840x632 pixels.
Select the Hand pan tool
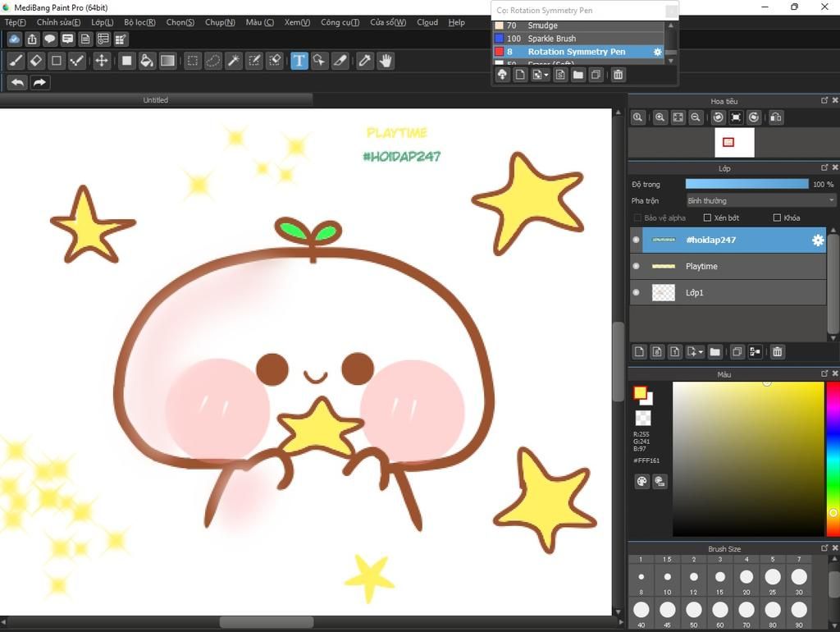(x=386, y=61)
